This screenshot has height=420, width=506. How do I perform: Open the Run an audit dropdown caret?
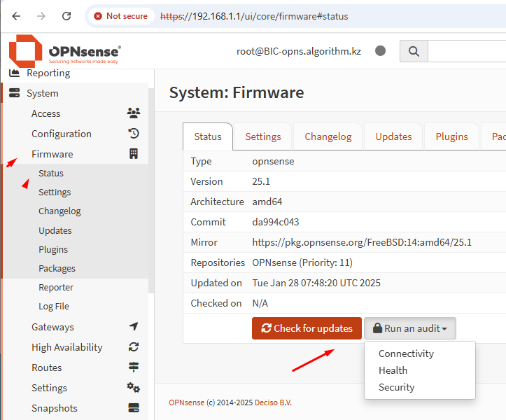(444, 328)
